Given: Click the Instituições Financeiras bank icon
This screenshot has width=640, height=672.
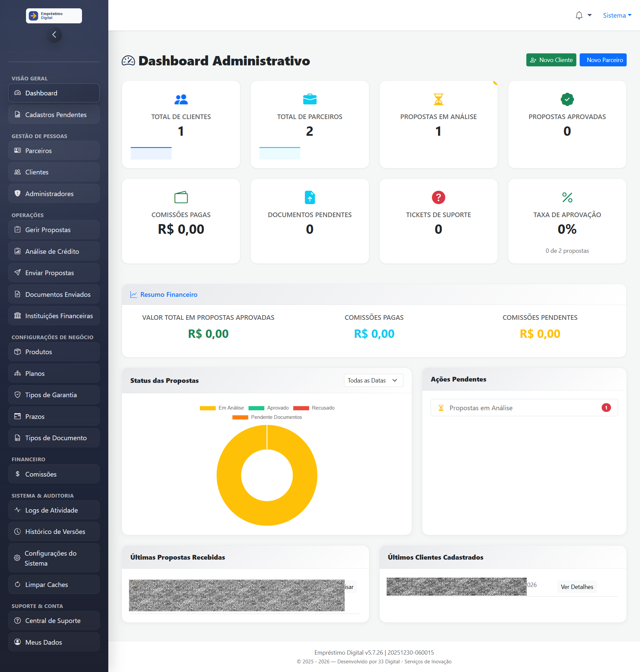Looking at the screenshot, I should click(17, 315).
